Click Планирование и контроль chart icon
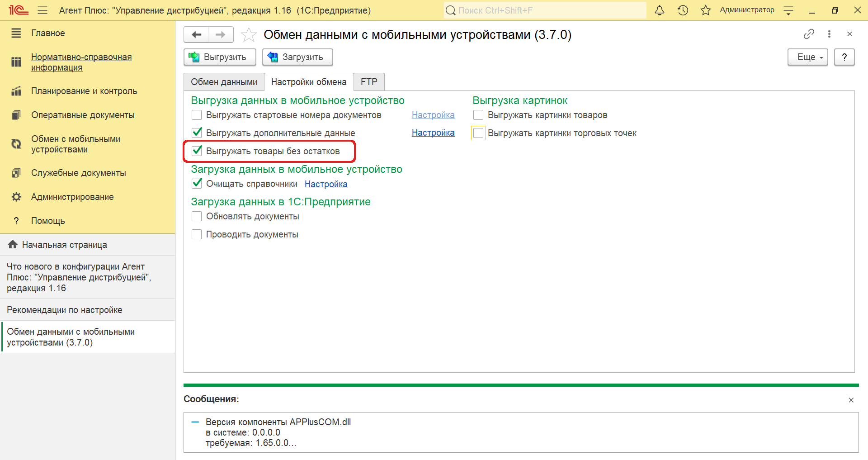868x460 pixels. click(16, 91)
